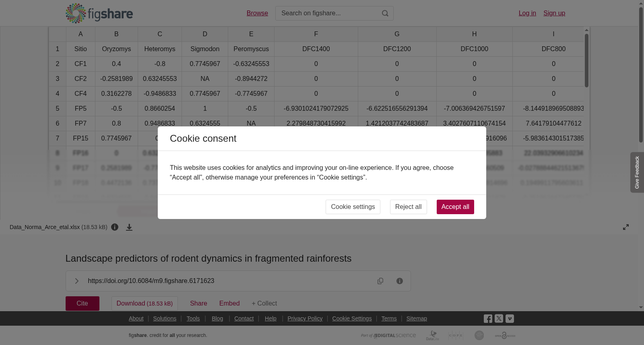644x345 pixels.
Task: Click the page vertical scrollbar
Action: 641,74
